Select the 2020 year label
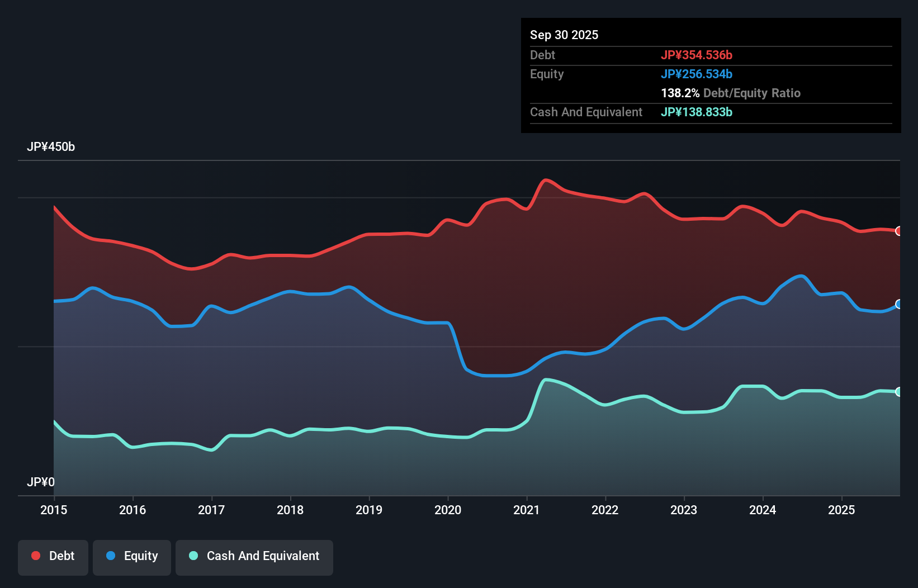 tap(447, 510)
